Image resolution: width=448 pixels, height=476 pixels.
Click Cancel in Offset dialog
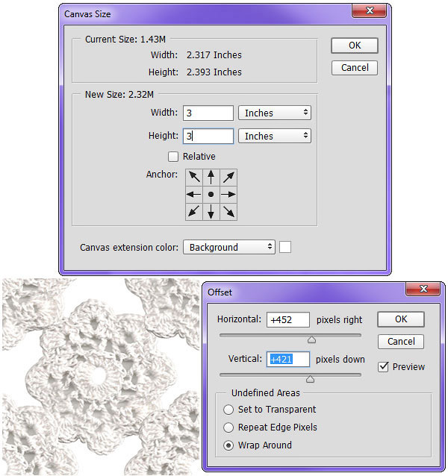[401, 342]
